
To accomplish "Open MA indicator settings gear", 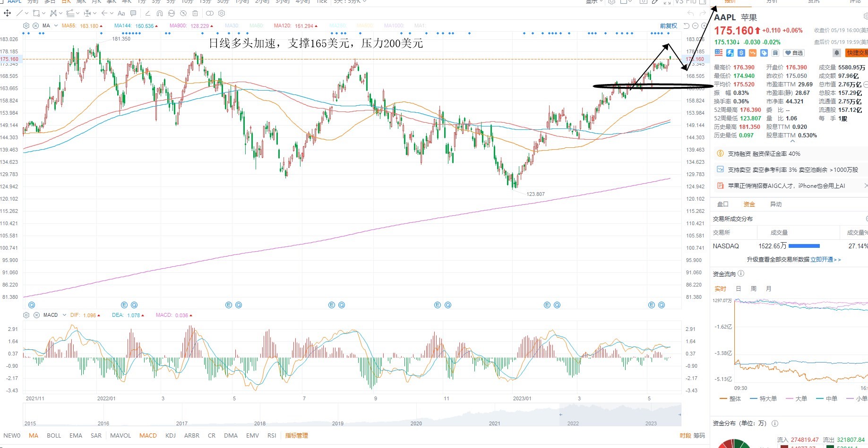I will (26, 25).
